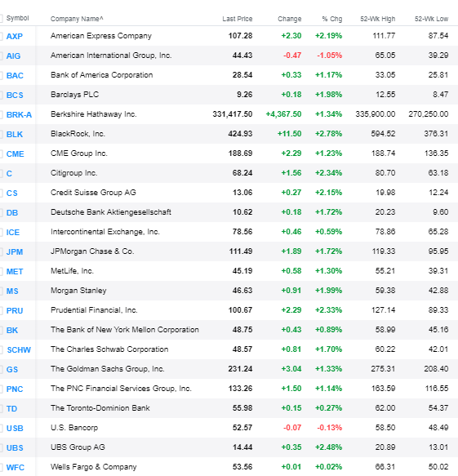Sort by the Company Name column header

click(x=77, y=19)
